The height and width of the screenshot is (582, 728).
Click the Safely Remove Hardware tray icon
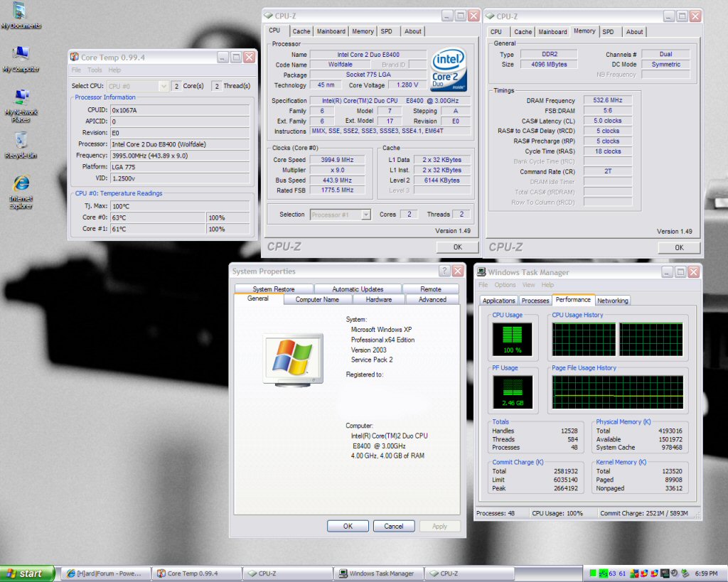pos(685,573)
